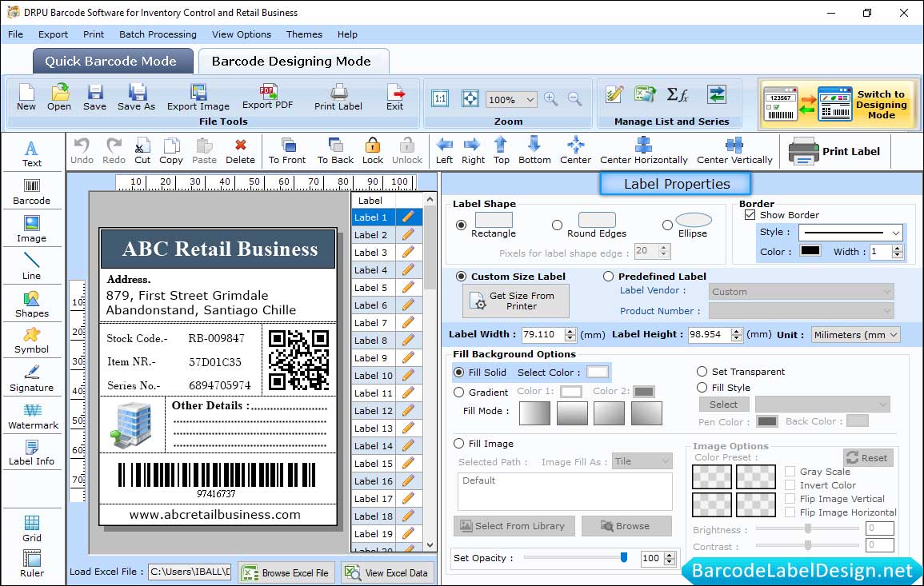Uncheck Show Border checkbox
The height and width of the screenshot is (586, 924).
click(750, 215)
